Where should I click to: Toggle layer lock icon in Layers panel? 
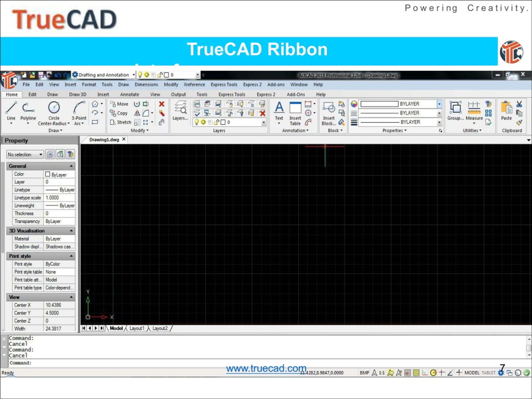click(x=217, y=122)
